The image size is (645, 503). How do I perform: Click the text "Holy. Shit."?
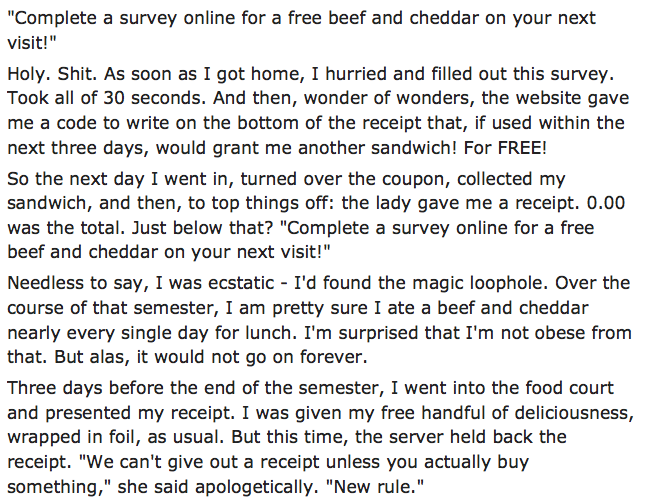pyautogui.click(x=52, y=74)
